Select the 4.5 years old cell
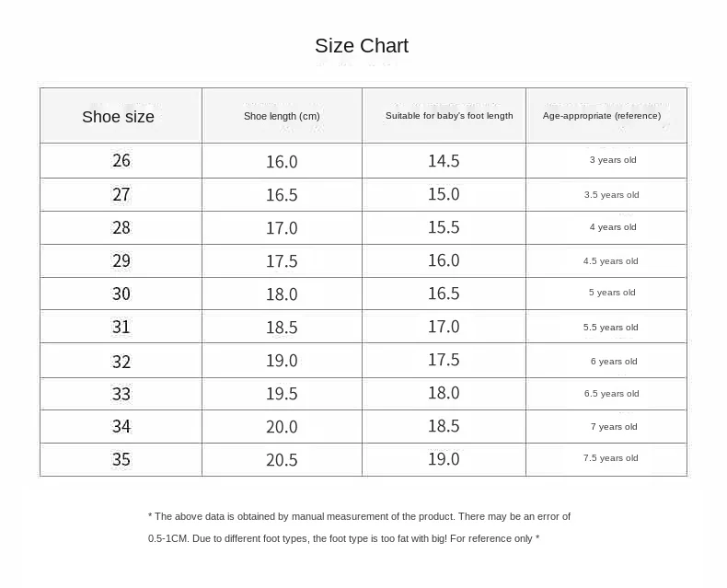 [x=610, y=261]
